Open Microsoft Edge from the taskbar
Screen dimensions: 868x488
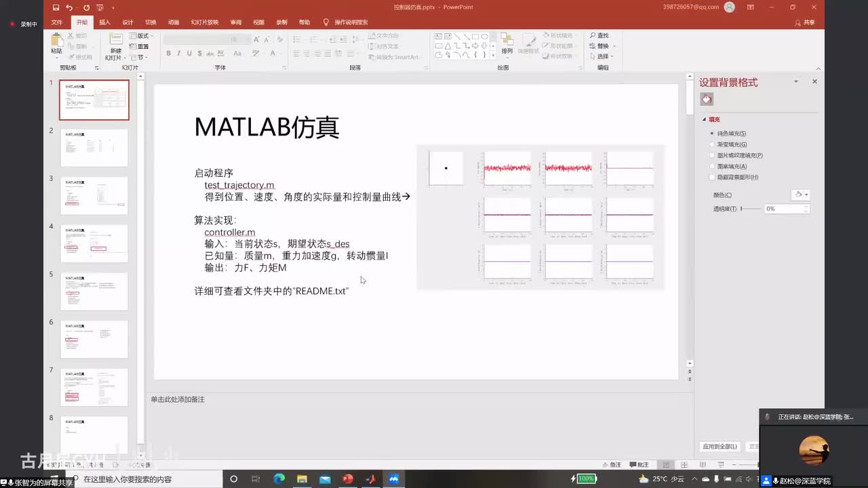279,479
